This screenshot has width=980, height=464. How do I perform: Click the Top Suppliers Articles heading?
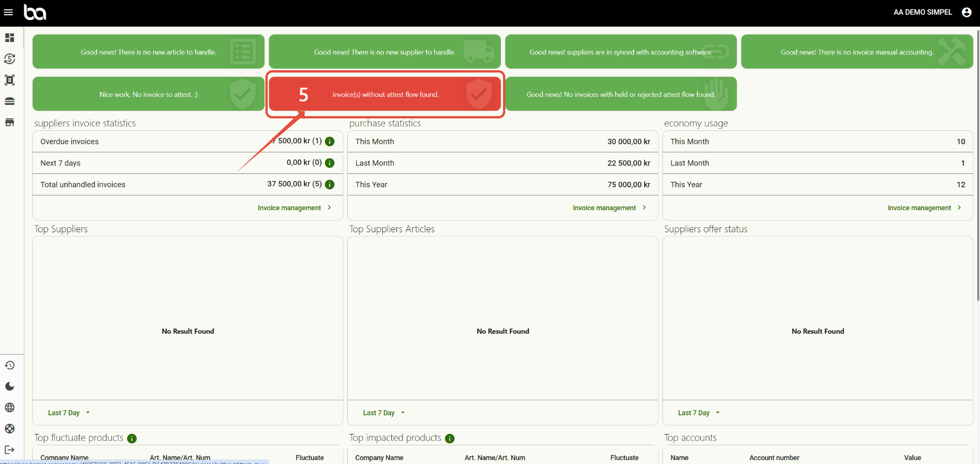392,229
